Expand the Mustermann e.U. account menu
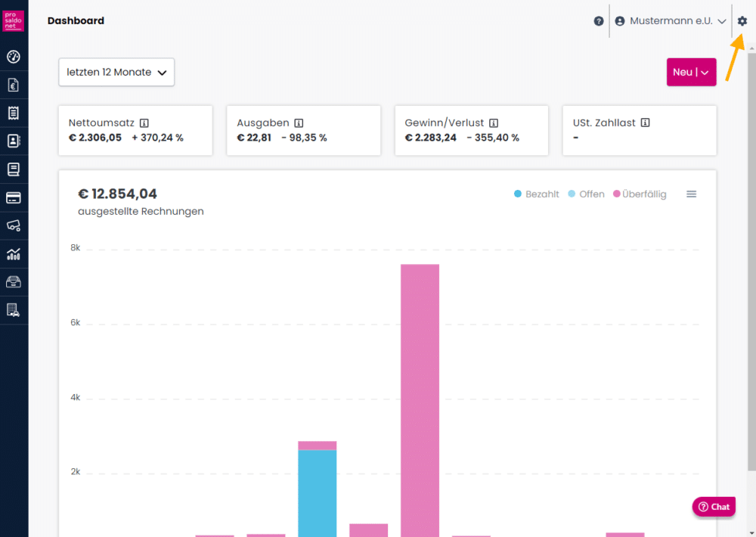This screenshot has width=756, height=537. pyautogui.click(x=671, y=21)
